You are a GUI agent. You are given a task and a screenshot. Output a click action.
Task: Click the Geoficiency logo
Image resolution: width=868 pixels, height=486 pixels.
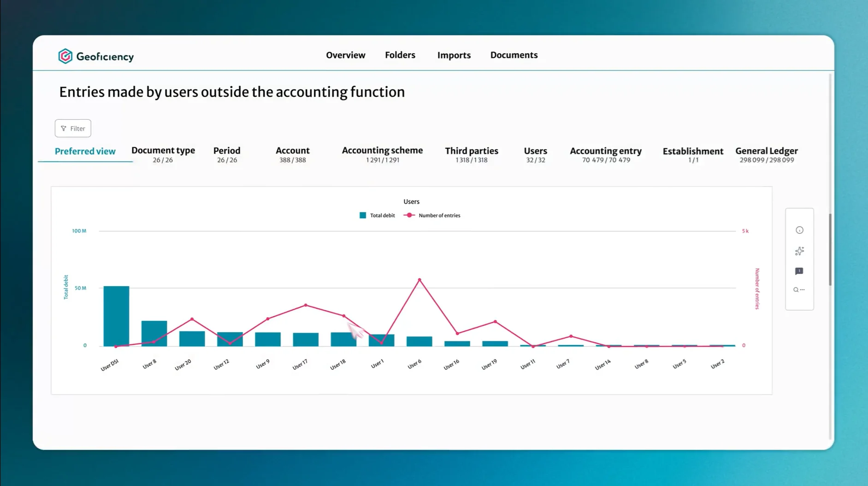(x=96, y=56)
